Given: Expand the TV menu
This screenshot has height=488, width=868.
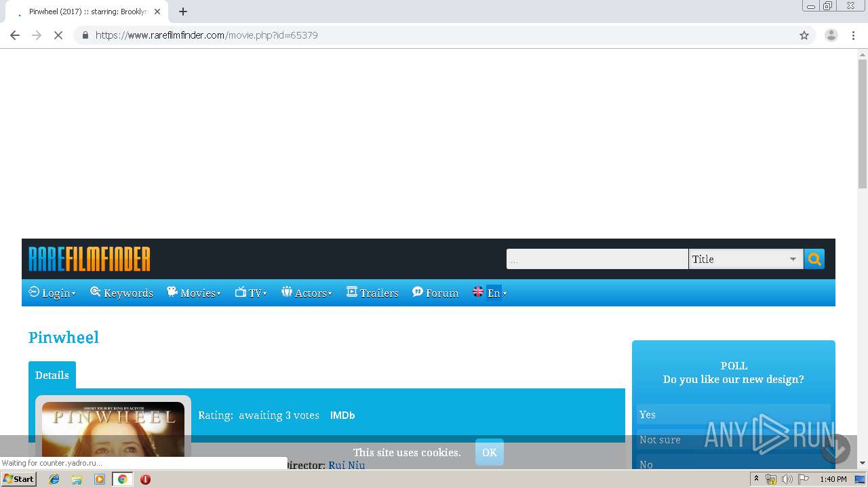Looking at the screenshot, I should pyautogui.click(x=251, y=293).
